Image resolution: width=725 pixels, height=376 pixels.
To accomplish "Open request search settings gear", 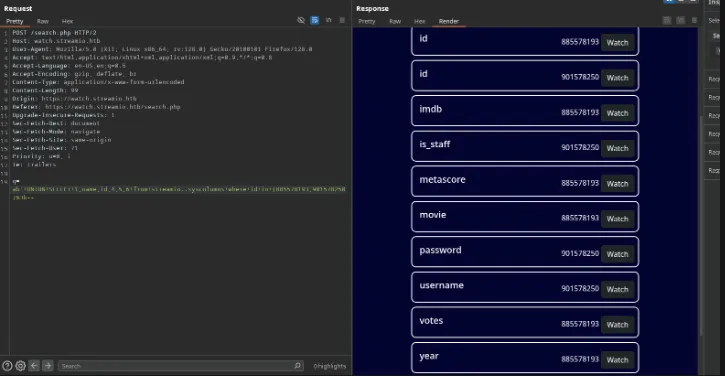I will coord(20,366).
